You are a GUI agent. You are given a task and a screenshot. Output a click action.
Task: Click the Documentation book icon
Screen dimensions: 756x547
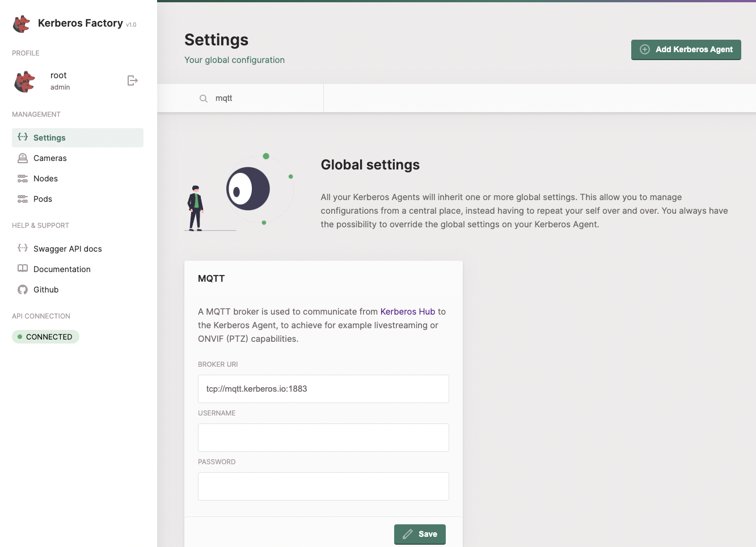(x=23, y=269)
